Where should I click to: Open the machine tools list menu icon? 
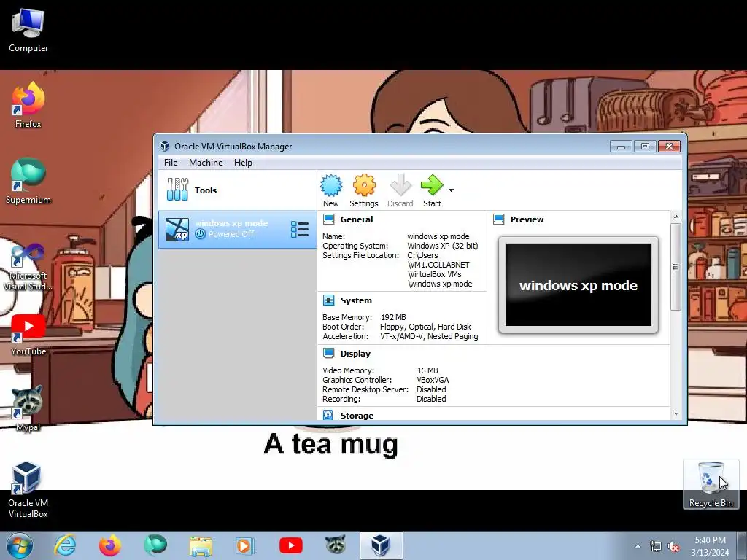[300, 229]
